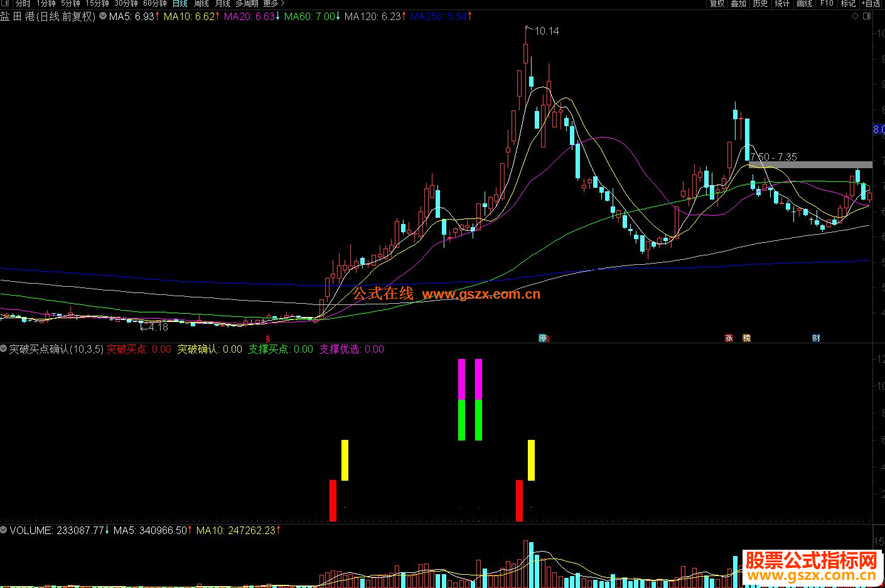Image resolution: width=885 pixels, height=588 pixels.
Task: Click the 支撑买点: 0.00 value
Action: pos(281,349)
